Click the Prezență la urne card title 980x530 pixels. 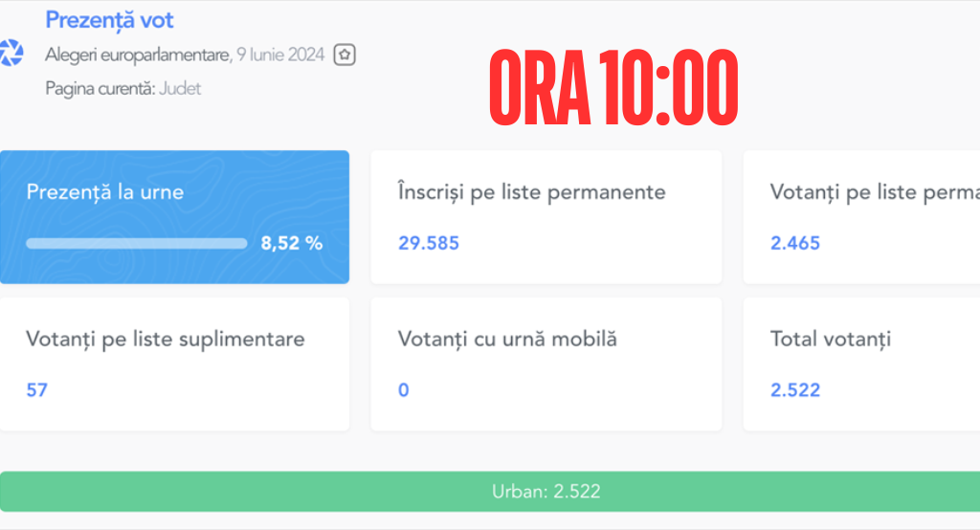105,191
